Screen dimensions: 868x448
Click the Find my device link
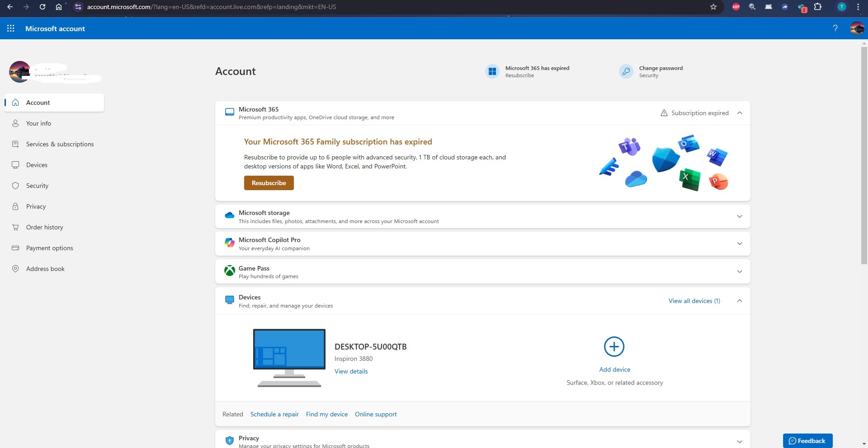[x=327, y=414]
